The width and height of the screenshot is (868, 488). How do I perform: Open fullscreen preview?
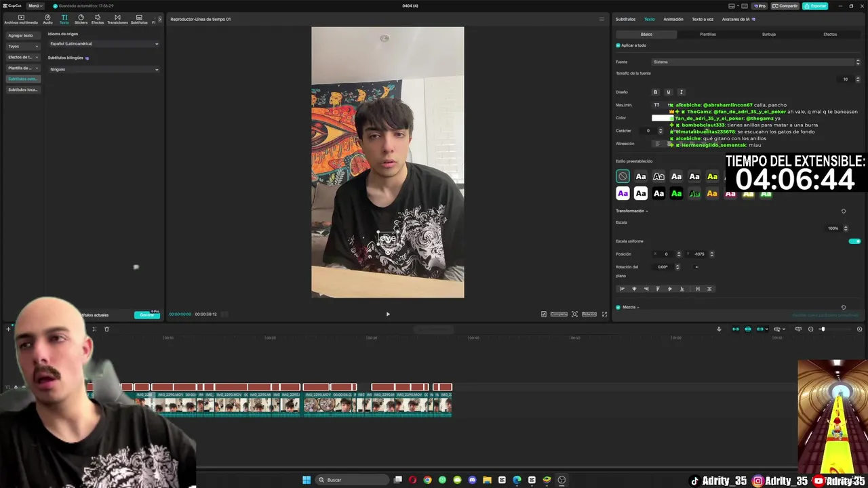point(604,314)
